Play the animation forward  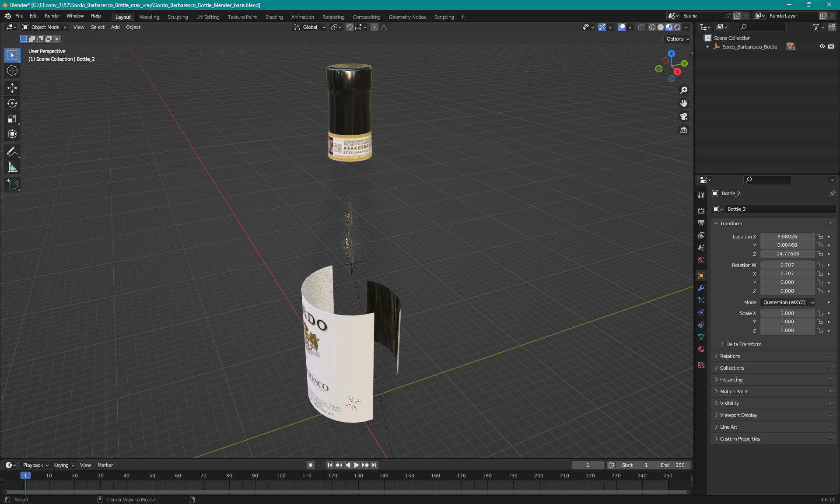(x=357, y=465)
